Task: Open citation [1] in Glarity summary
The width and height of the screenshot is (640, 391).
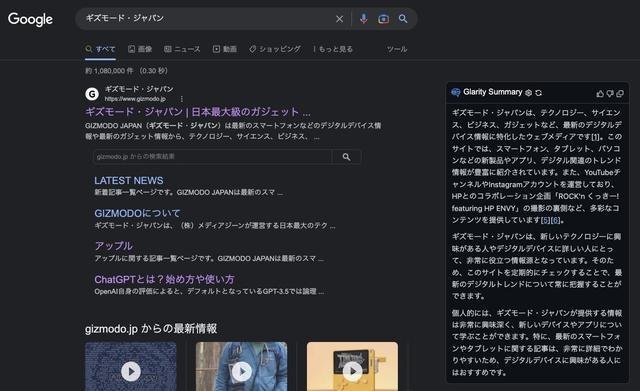Action: [596, 137]
